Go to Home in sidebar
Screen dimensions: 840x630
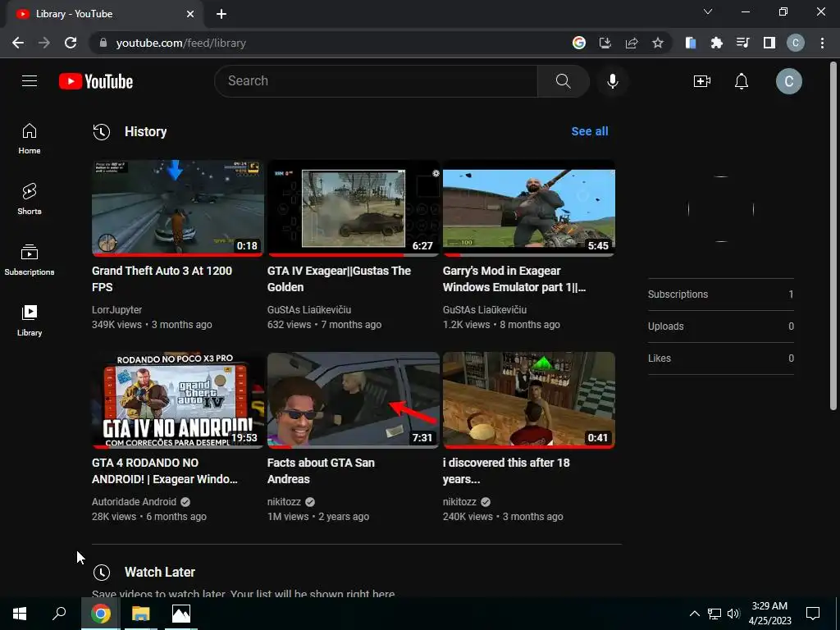[30, 139]
